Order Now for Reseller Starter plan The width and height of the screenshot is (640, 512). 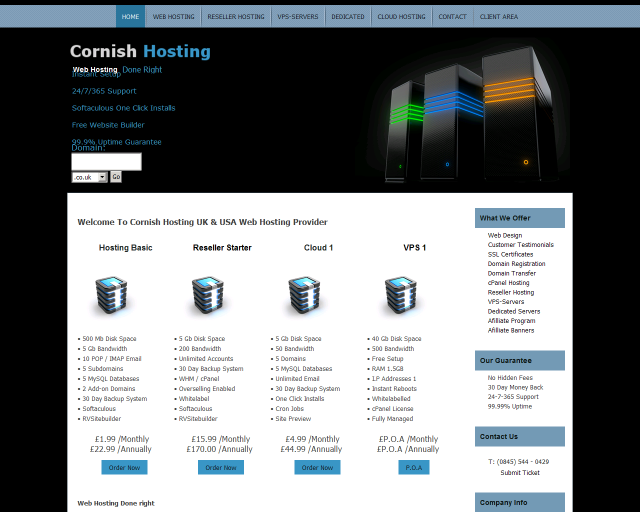221,467
